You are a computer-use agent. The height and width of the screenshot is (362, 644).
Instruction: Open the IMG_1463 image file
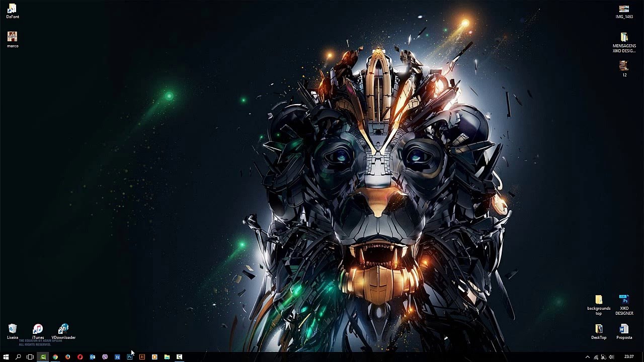pos(624,12)
